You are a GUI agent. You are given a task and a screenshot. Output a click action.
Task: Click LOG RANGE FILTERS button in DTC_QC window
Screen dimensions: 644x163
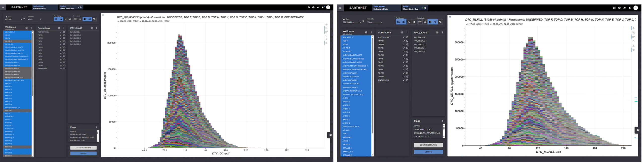pyautogui.click(x=83, y=148)
